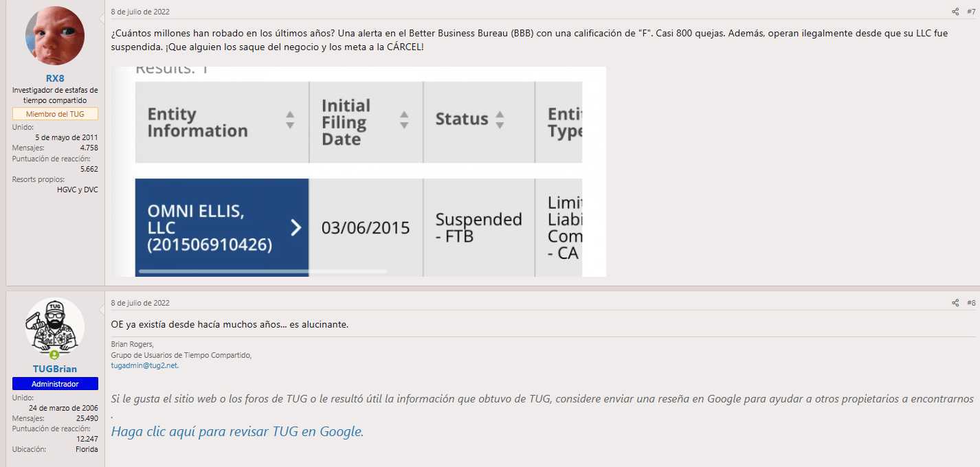
Task: Sort by Entity Information column arrows
Action: tap(290, 120)
